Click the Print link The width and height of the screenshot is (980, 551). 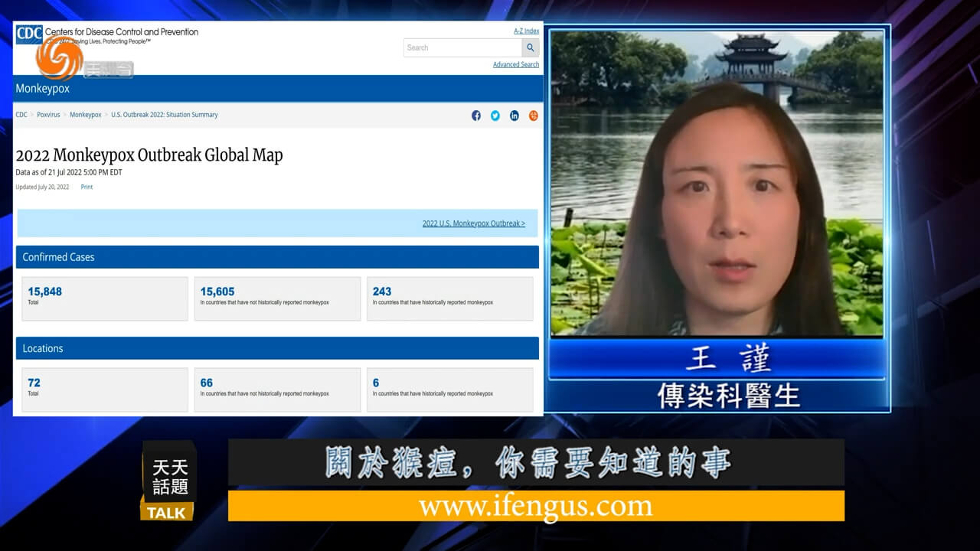87,187
